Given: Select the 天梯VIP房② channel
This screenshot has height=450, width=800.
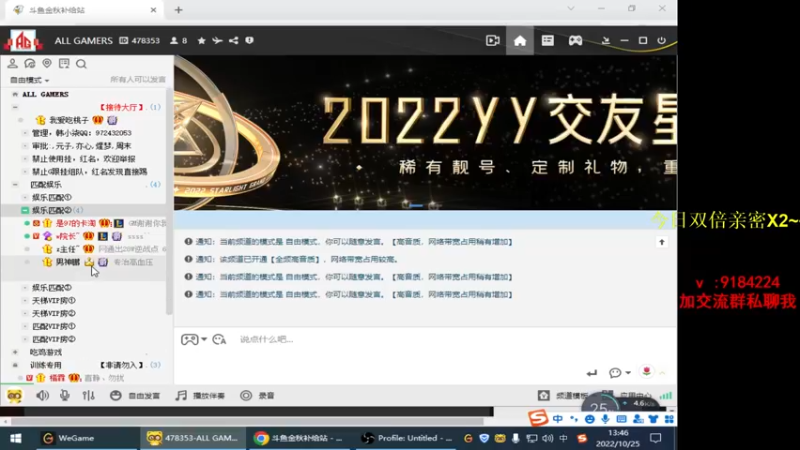Looking at the screenshot, I should pos(54,313).
